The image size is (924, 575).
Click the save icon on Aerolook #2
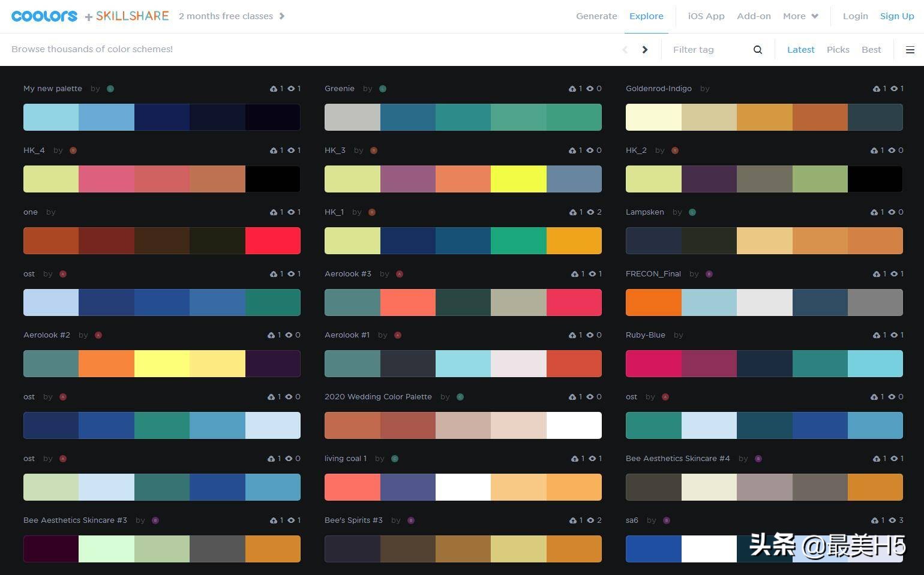271,335
